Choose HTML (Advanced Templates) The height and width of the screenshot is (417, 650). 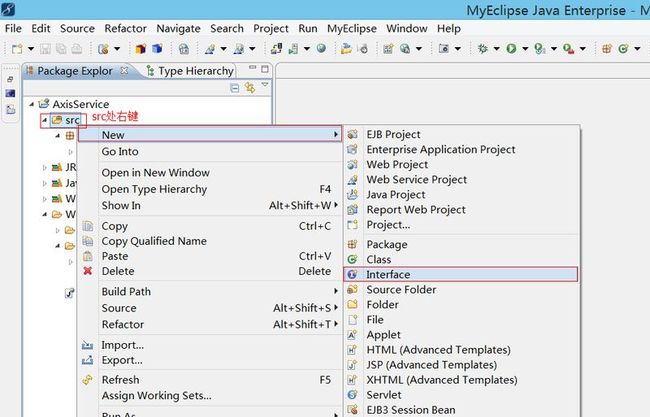click(x=461, y=350)
